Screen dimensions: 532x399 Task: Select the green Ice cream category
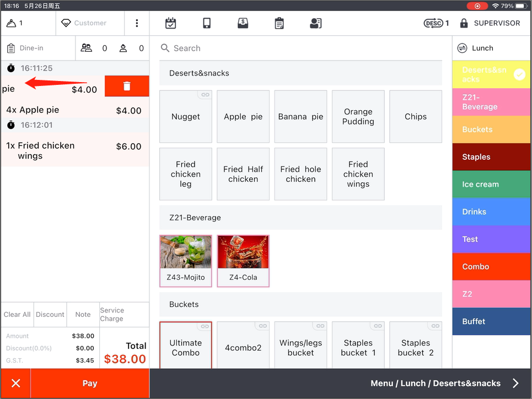(491, 184)
